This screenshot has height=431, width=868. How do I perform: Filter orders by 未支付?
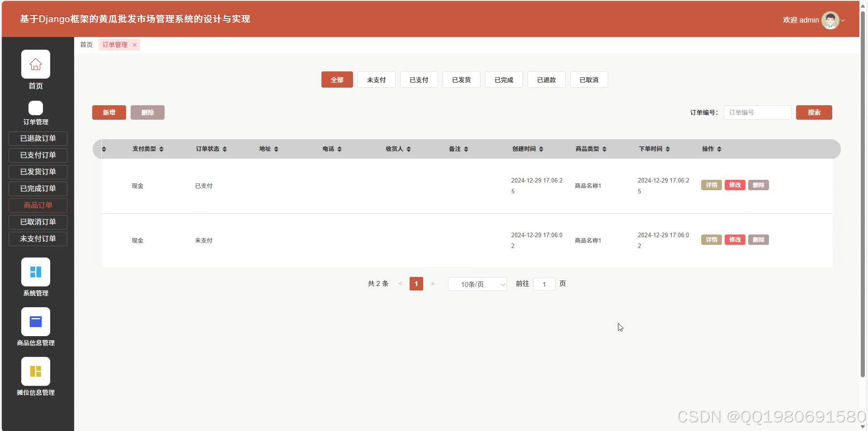377,80
